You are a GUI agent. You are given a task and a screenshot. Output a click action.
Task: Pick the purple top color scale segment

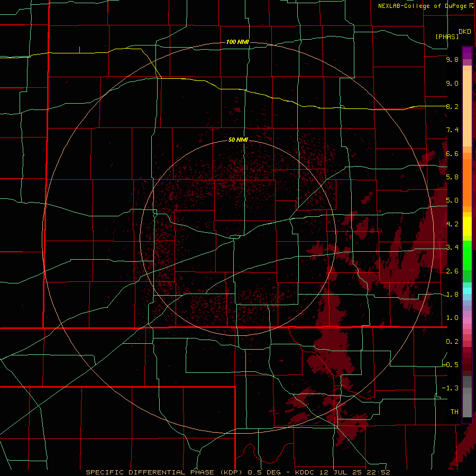coord(467,53)
